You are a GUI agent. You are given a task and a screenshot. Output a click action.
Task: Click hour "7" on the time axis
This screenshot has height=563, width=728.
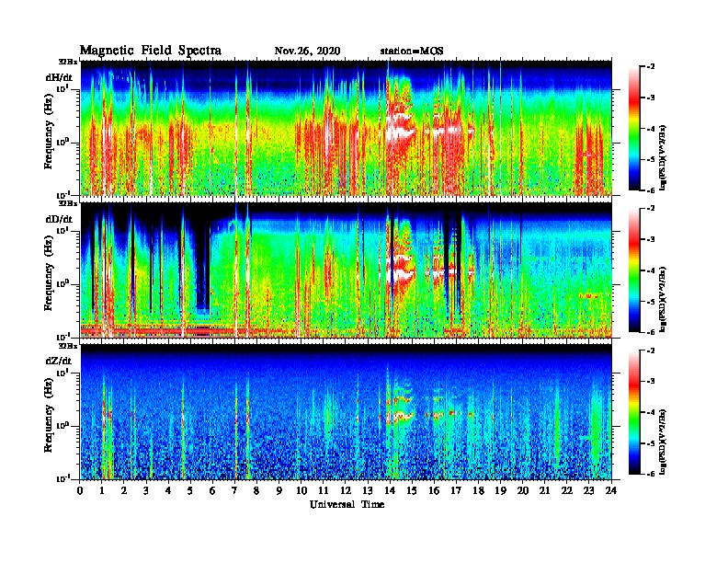pos(234,490)
